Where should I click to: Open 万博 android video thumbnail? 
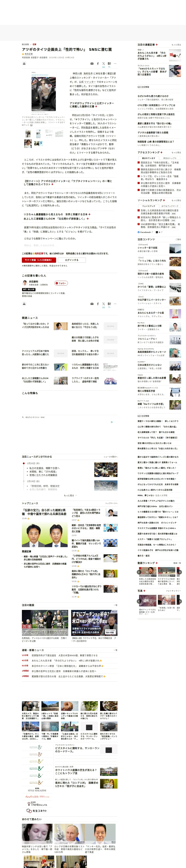pos(45,622)
